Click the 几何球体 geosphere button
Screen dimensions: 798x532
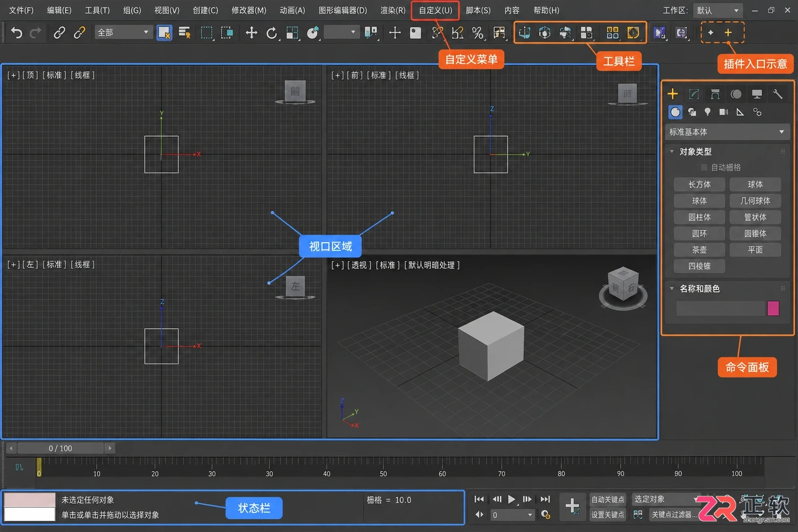[x=755, y=201]
